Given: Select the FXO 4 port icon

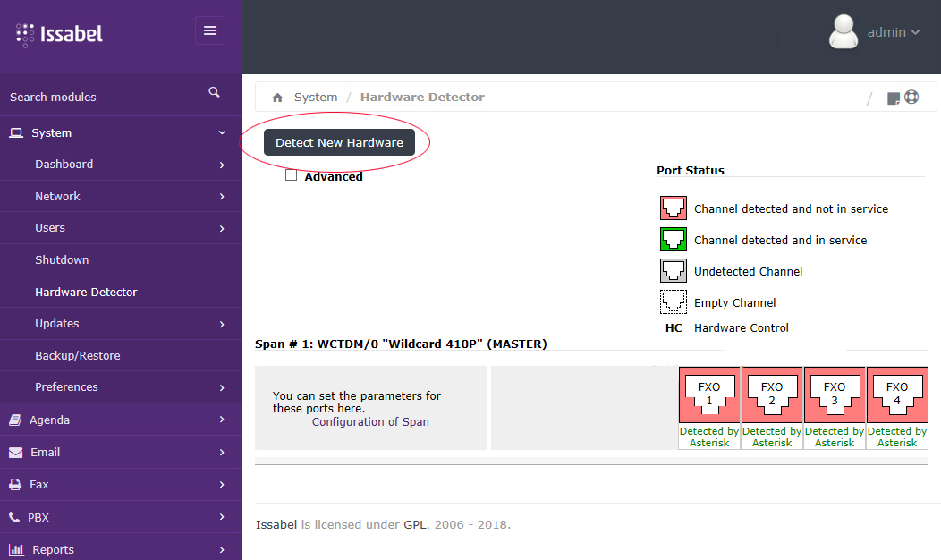Looking at the screenshot, I should click(897, 394).
